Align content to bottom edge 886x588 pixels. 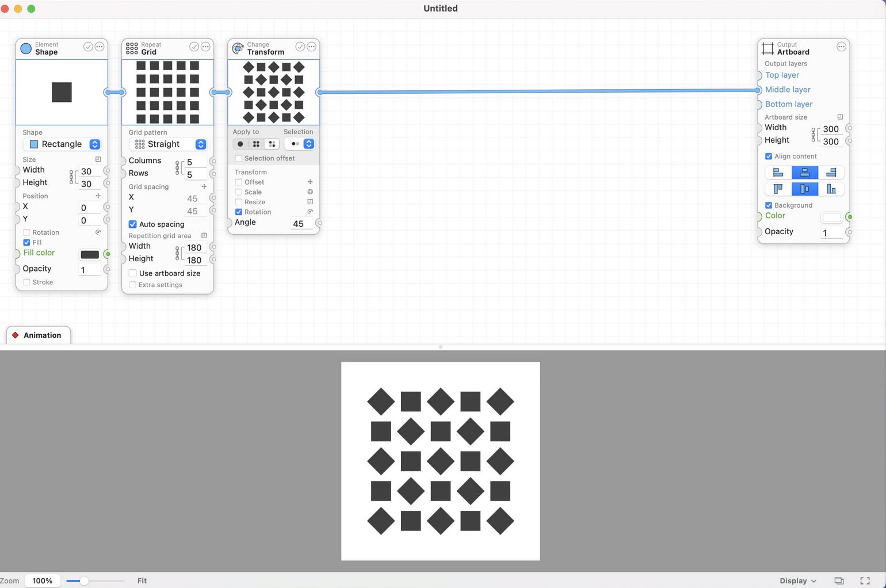(831, 189)
